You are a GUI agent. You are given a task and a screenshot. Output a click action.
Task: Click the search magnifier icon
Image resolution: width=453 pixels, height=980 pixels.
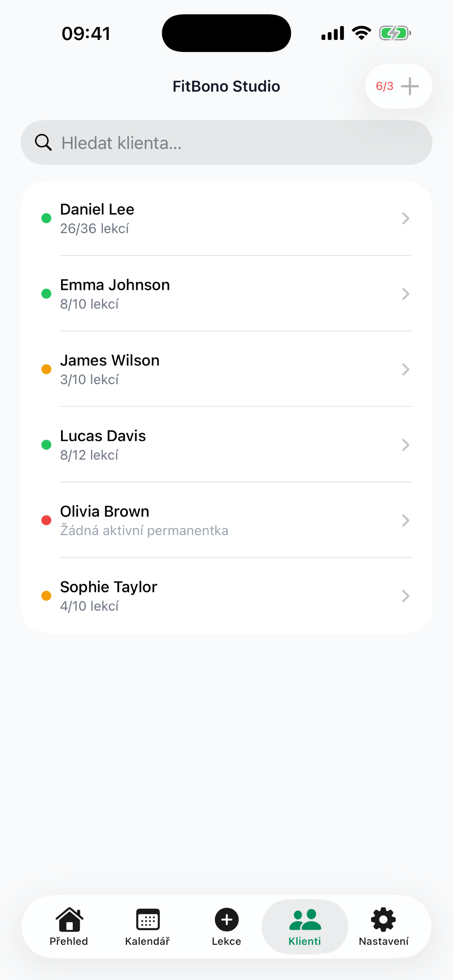[x=43, y=143]
